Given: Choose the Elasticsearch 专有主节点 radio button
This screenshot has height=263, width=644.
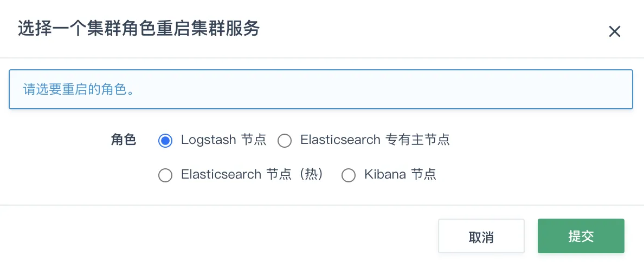Looking at the screenshot, I should tap(285, 141).
